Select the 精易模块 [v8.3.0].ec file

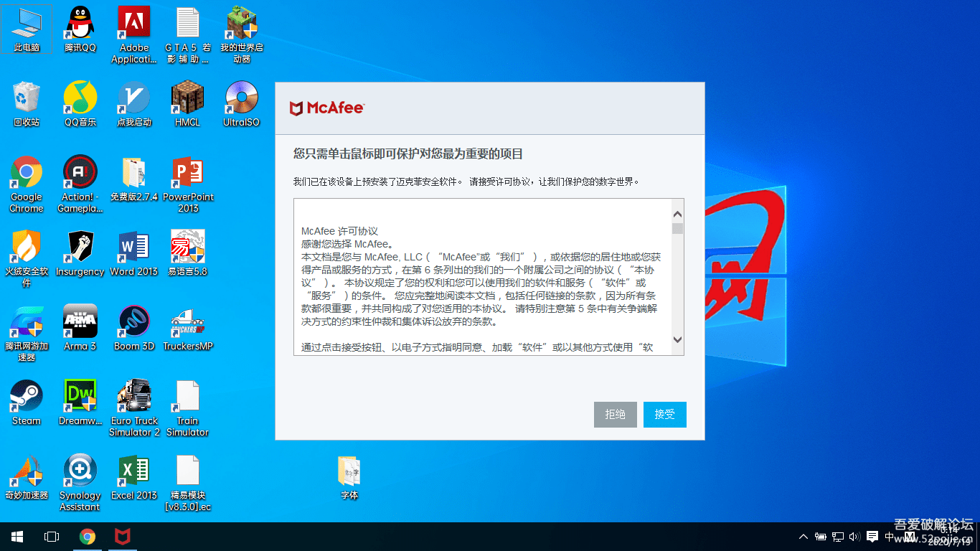point(187,483)
